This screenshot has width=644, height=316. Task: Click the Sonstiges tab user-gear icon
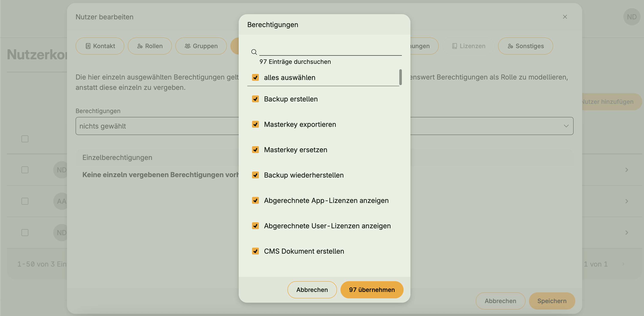[x=510, y=46]
